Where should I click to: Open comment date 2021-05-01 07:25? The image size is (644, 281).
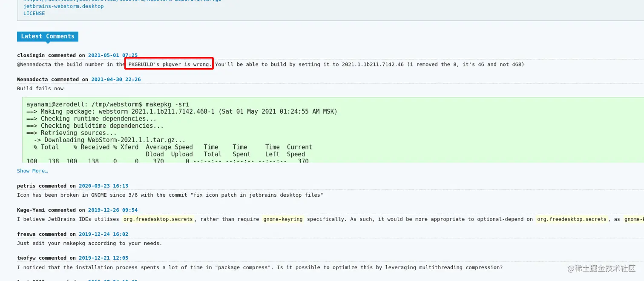113,55
